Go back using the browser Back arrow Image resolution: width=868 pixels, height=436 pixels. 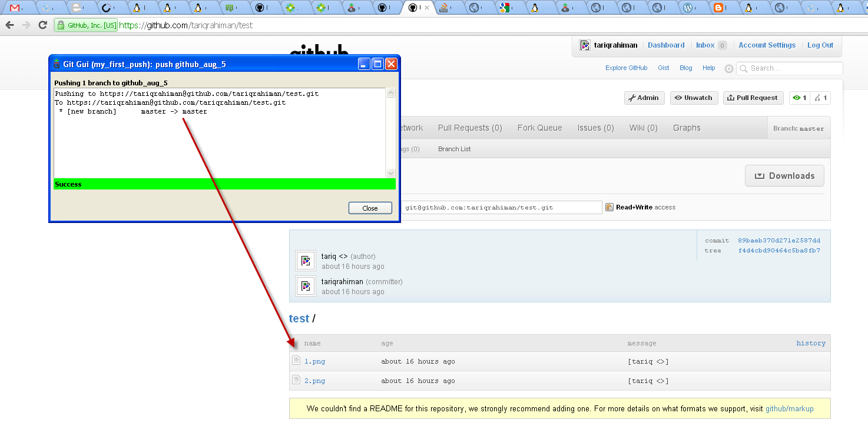pos(10,25)
